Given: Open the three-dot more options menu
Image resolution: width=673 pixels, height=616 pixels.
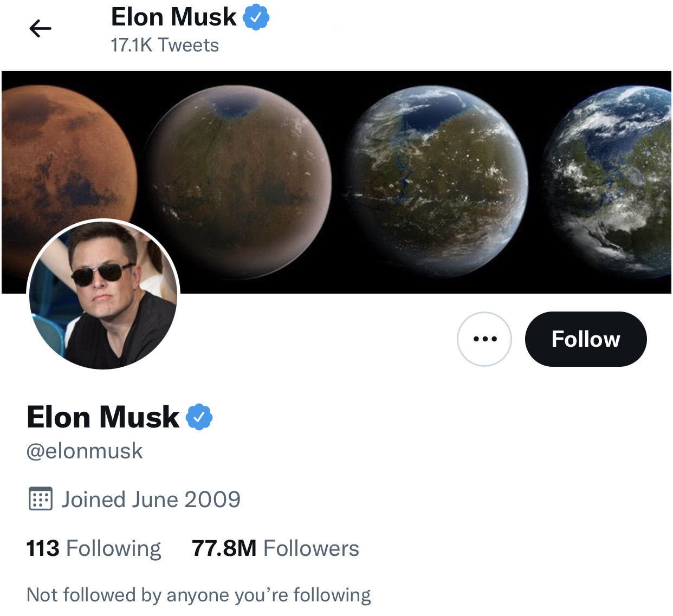Looking at the screenshot, I should (484, 339).
